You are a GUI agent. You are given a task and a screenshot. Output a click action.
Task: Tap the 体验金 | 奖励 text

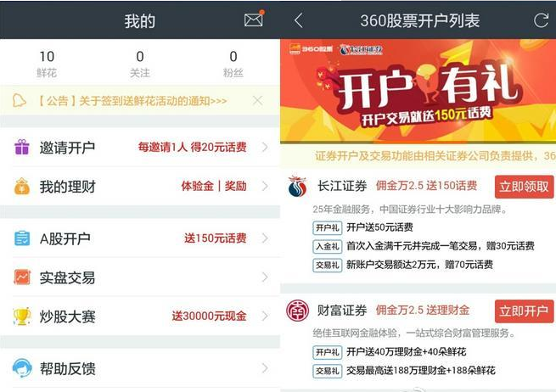(214, 186)
